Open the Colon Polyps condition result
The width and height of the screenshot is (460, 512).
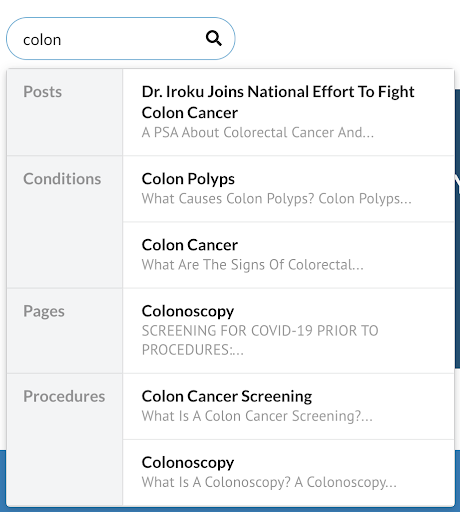coord(288,189)
